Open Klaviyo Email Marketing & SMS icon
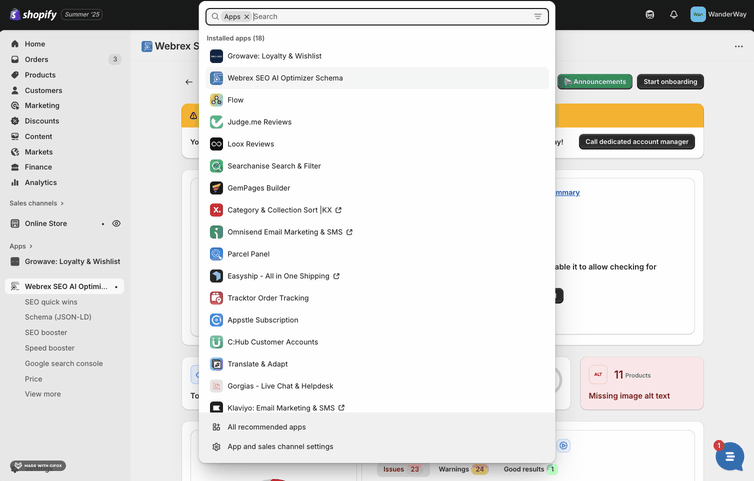This screenshot has width=754, height=481. [x=216, y=407]
